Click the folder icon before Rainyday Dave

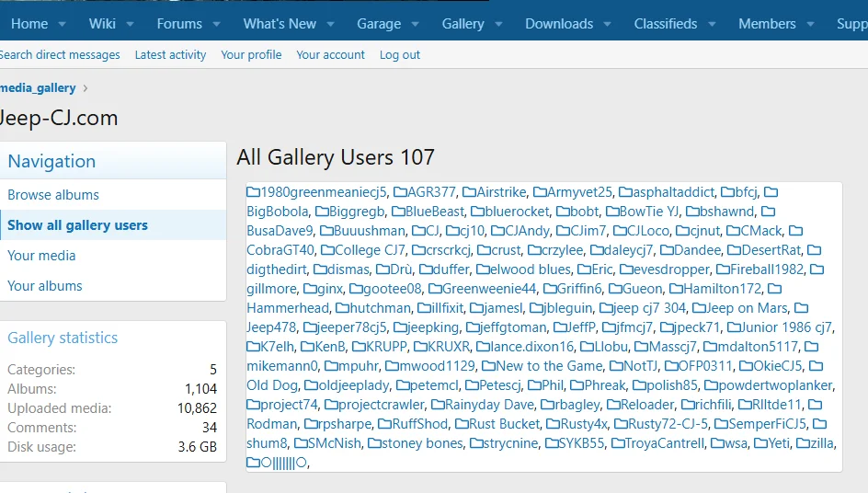438,406
